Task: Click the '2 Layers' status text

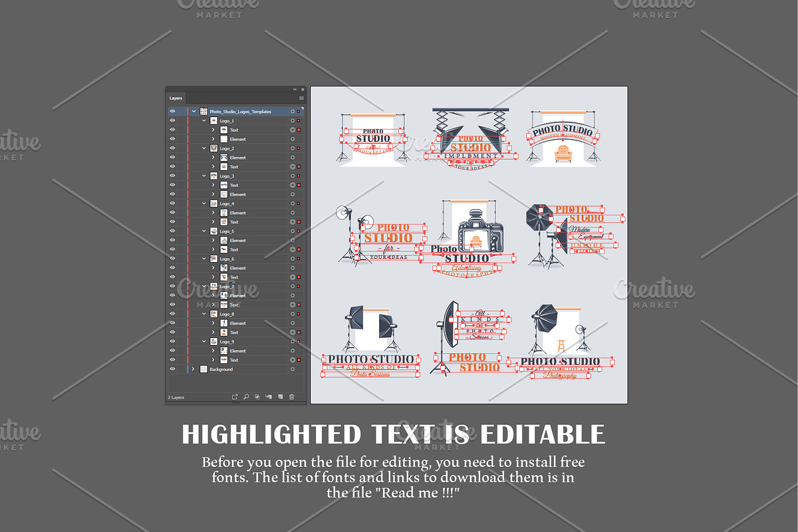Action: [x=176, y=397]
